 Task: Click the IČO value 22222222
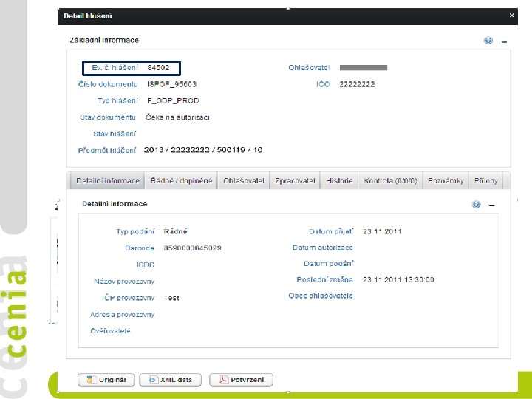357,84
